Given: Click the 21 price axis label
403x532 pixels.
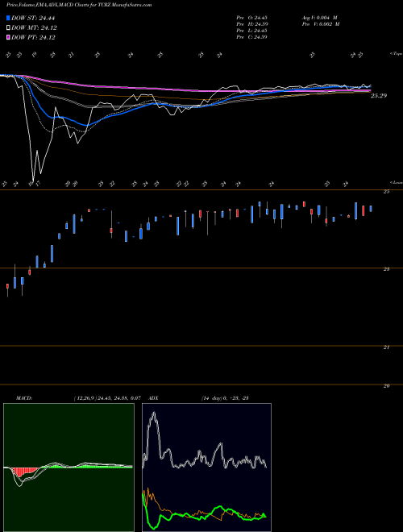Looking at the screenshot, I should coord(386,347).
